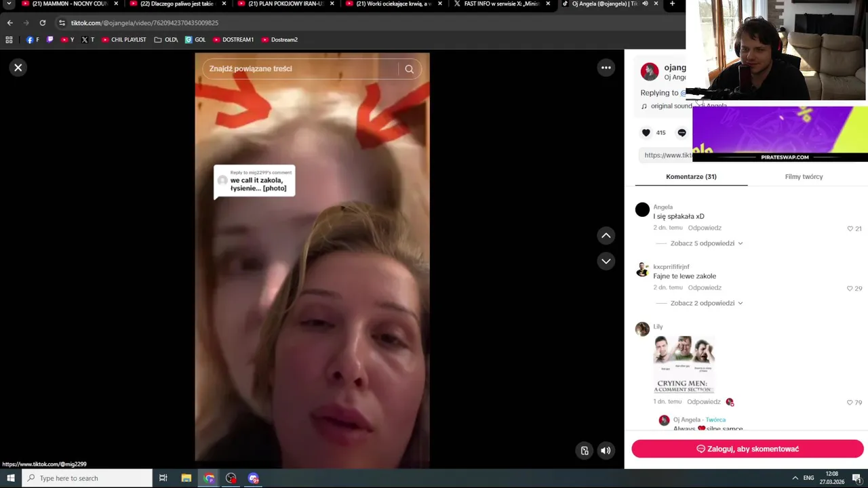The width and height of the screenshot is (868, 488).
Task: Switch to the 'Komentarze (31)' tab
Action: tap(691, 177)
